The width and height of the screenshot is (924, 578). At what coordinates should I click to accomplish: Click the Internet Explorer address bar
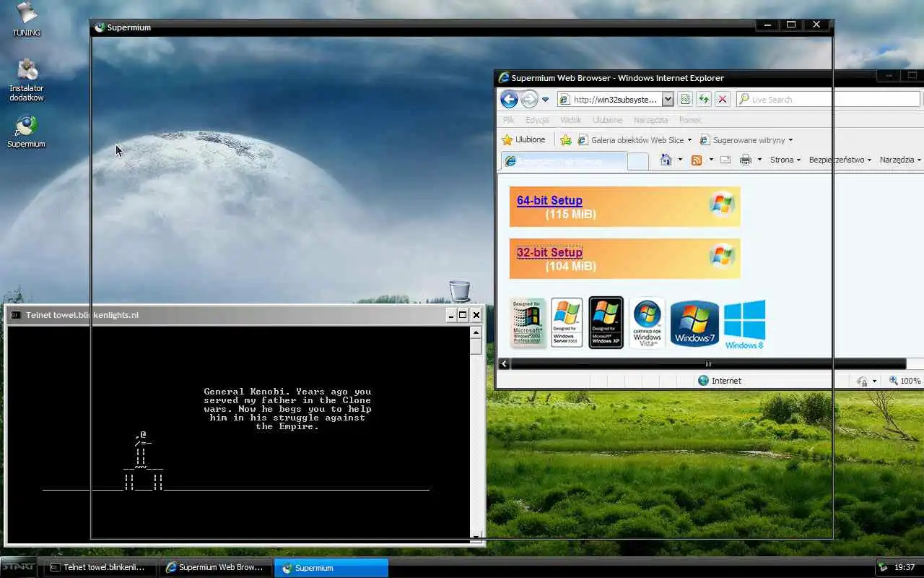[609, 100]
